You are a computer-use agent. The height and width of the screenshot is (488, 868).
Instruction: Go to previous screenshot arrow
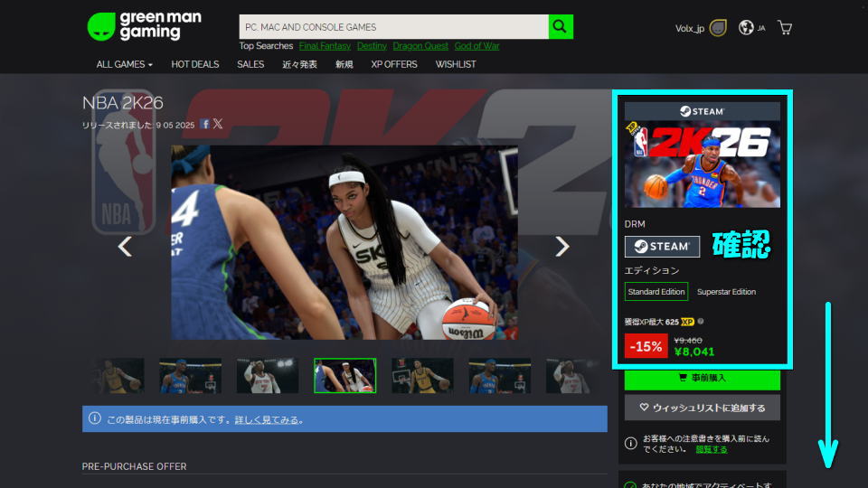125,246
